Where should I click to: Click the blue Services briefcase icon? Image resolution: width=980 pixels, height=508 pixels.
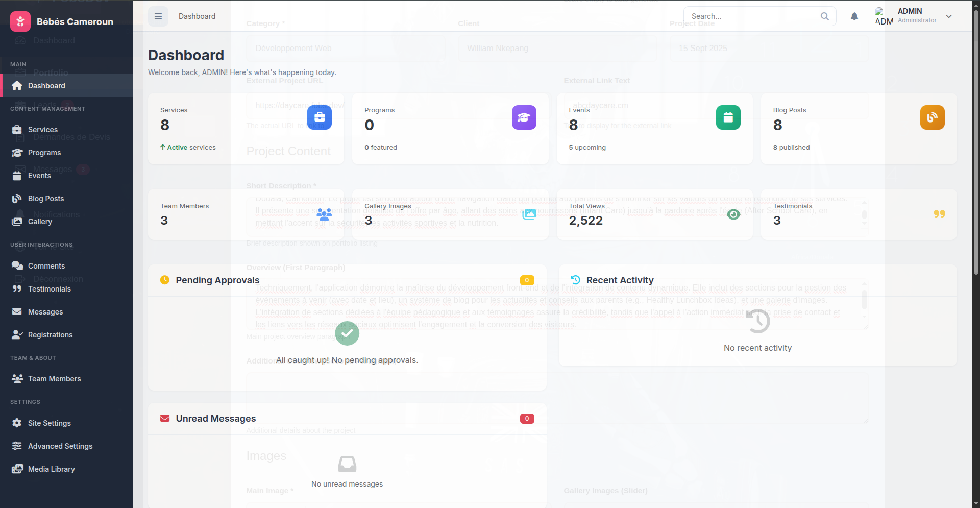[x=320, y=117]
